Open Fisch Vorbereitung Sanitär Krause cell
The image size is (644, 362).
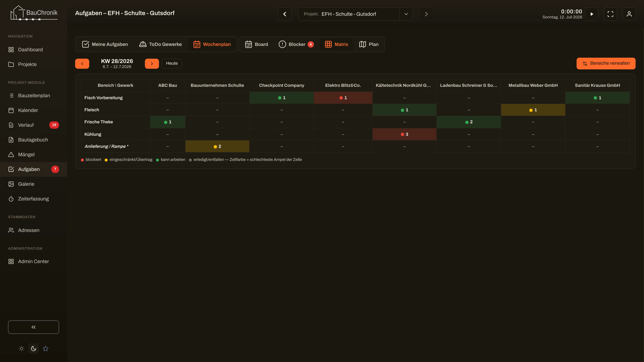[597, 98]
